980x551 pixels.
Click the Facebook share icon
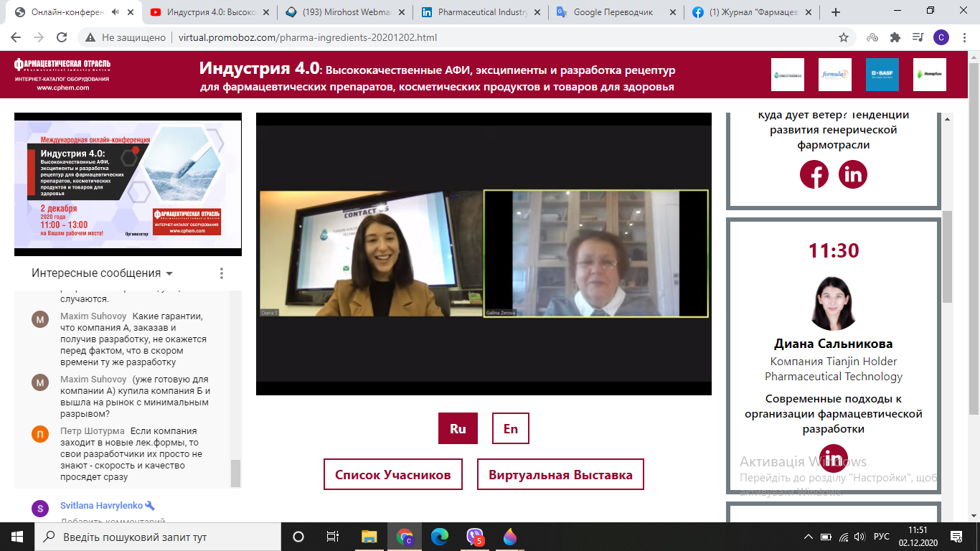(814, 174)
